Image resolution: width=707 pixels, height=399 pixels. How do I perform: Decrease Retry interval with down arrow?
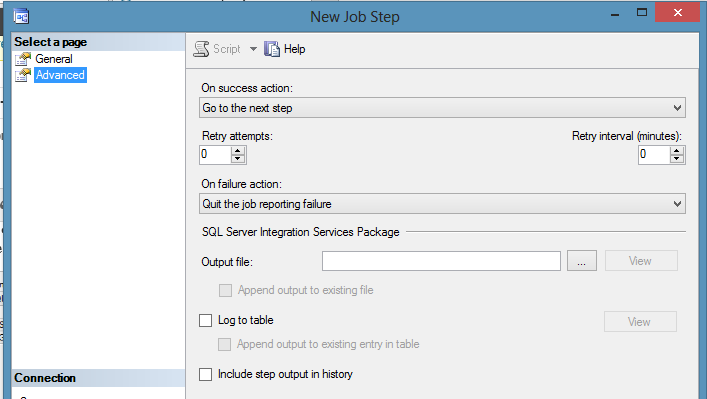tap(677, 159)
